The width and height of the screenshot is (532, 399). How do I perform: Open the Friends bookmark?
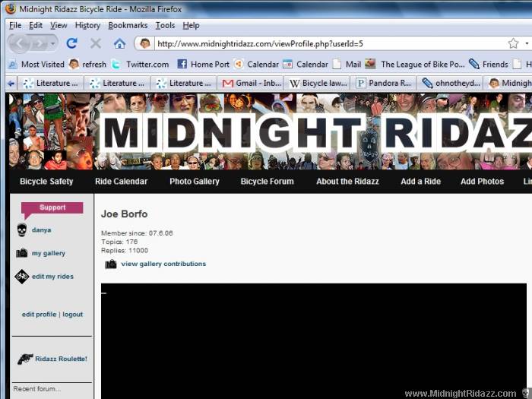click(x=488, y=64)
